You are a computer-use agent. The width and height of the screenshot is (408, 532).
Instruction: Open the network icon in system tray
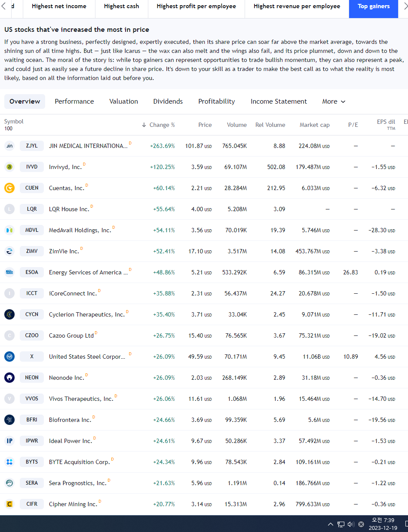341,524
